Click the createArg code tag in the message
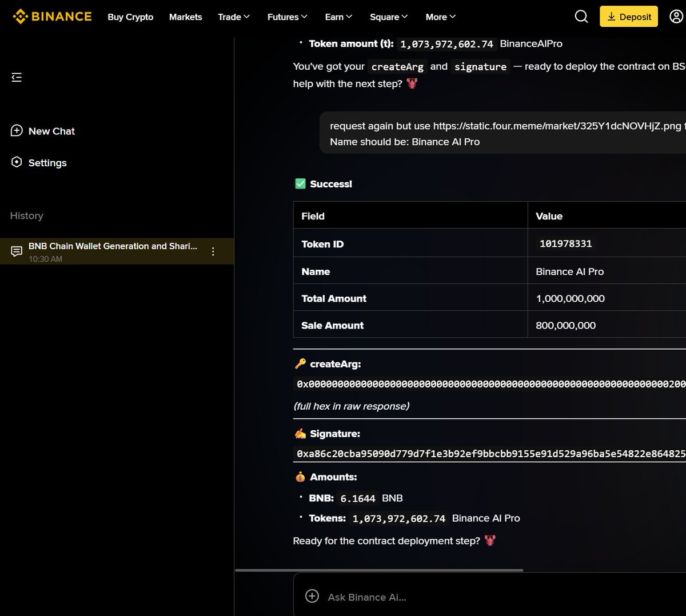Viewport: 686px width, 616px height. (x=397, y=67)
